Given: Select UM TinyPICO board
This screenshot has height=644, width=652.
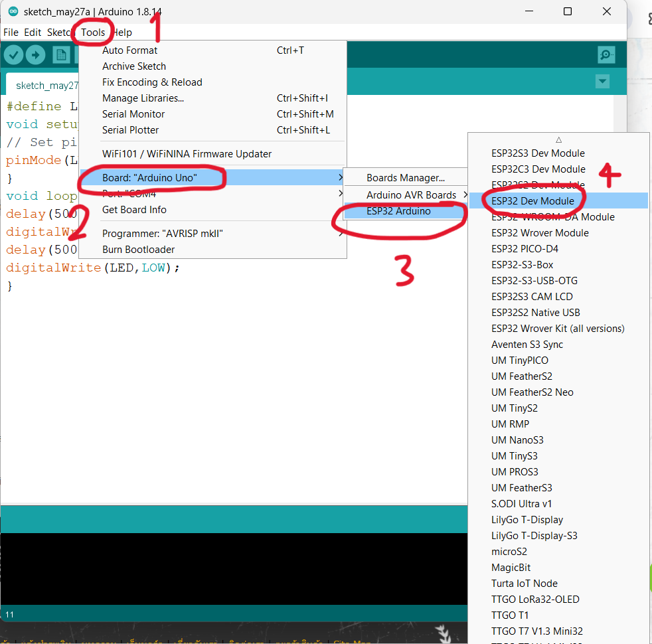Looking at the screenshot, I should click(558, 361).
